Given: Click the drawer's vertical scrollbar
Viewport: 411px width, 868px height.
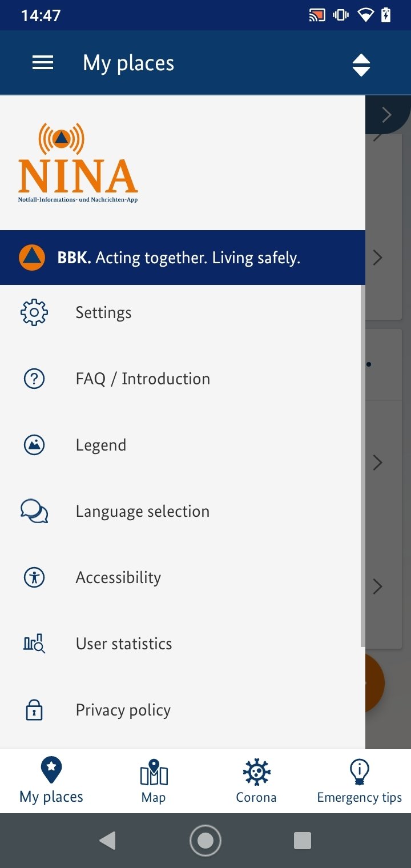Looking at the screenshot, I should pyautogui.click(x=362, y=465).
